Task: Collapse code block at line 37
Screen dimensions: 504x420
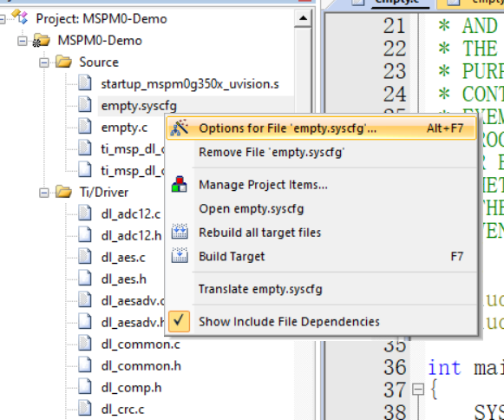Action: 417,390
